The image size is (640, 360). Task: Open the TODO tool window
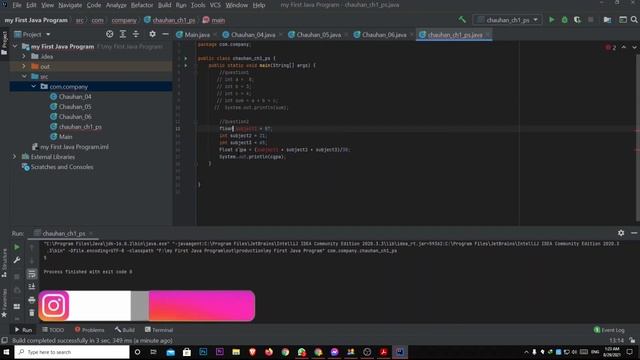tap(53, 330)
